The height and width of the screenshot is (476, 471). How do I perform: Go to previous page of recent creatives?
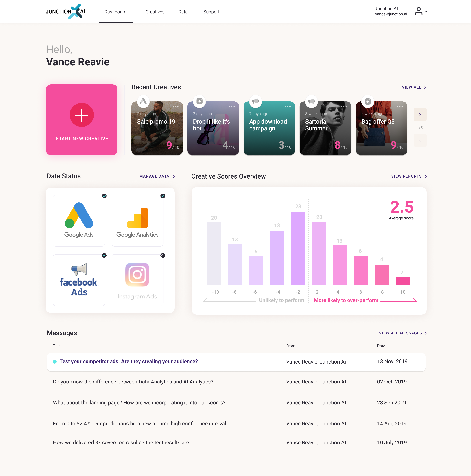pos(420,140)
